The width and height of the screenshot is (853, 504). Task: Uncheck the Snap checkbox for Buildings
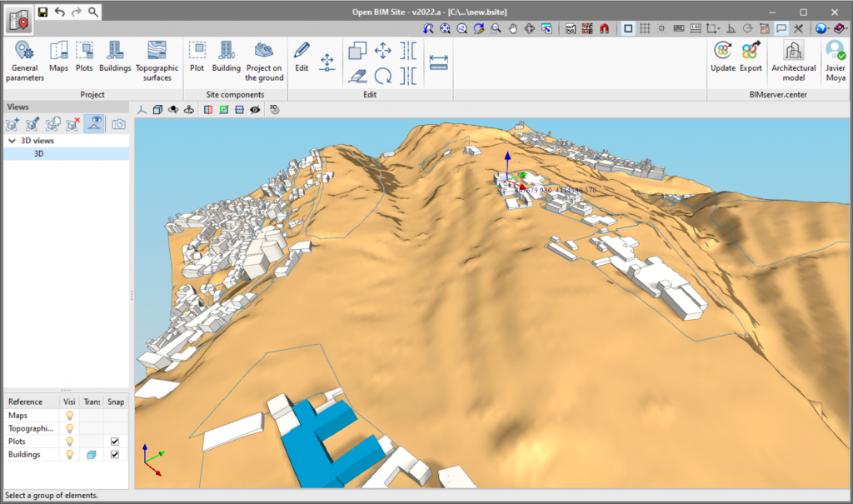coord(115,455)
